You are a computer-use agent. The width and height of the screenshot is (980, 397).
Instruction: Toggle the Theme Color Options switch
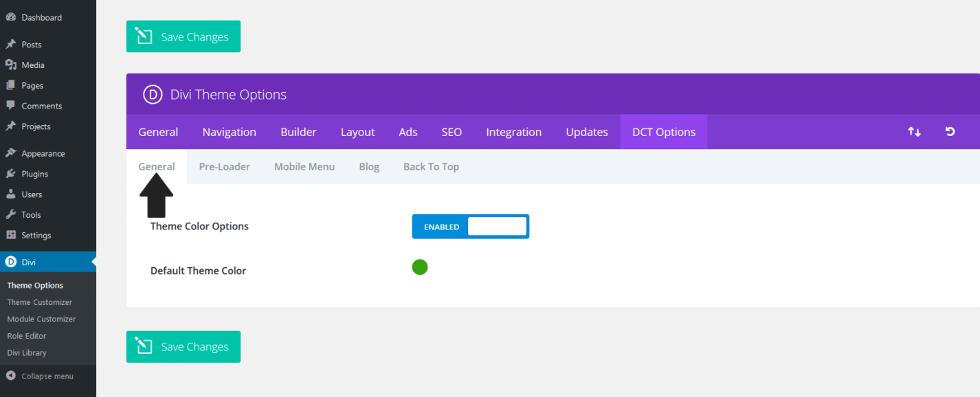tap(471, 227)
